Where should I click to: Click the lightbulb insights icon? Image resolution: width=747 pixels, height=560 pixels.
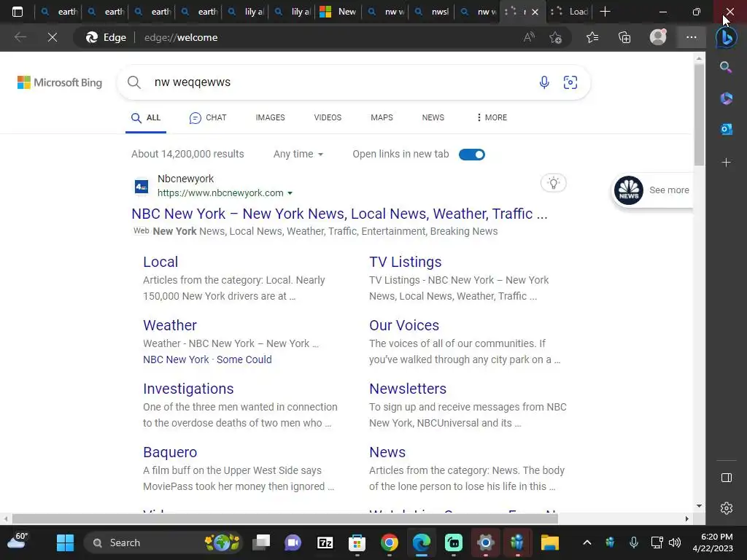[554, 183]
